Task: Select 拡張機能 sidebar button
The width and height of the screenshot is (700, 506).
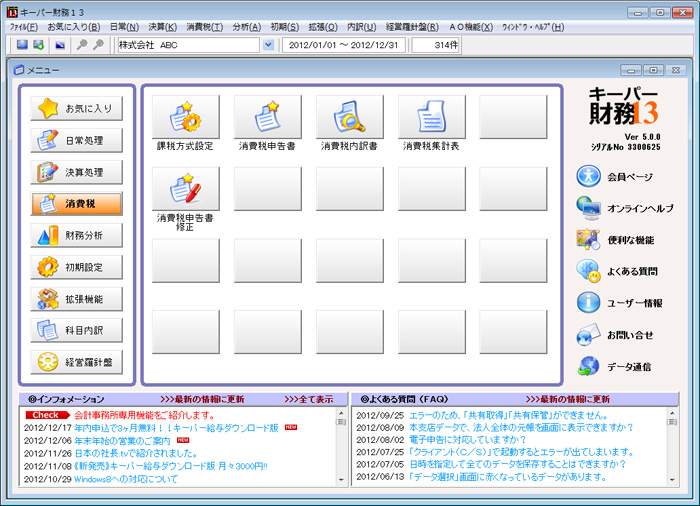Action: coord(76,299)
